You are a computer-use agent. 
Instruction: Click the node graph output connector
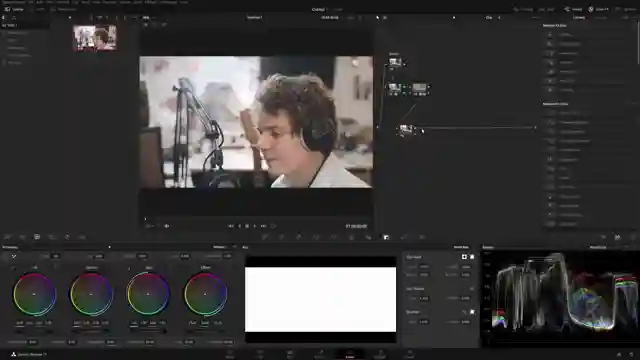pyautogui.click(x=535, y=128)
